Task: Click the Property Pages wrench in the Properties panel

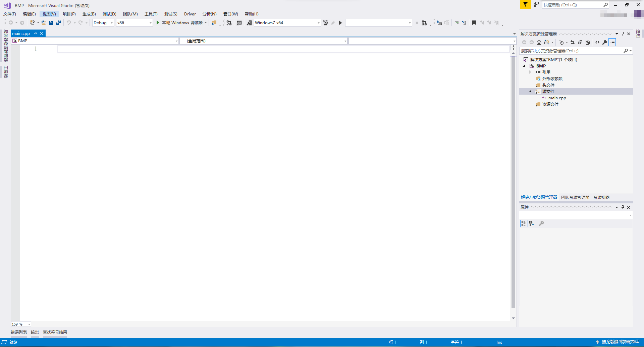Action: 541,224
